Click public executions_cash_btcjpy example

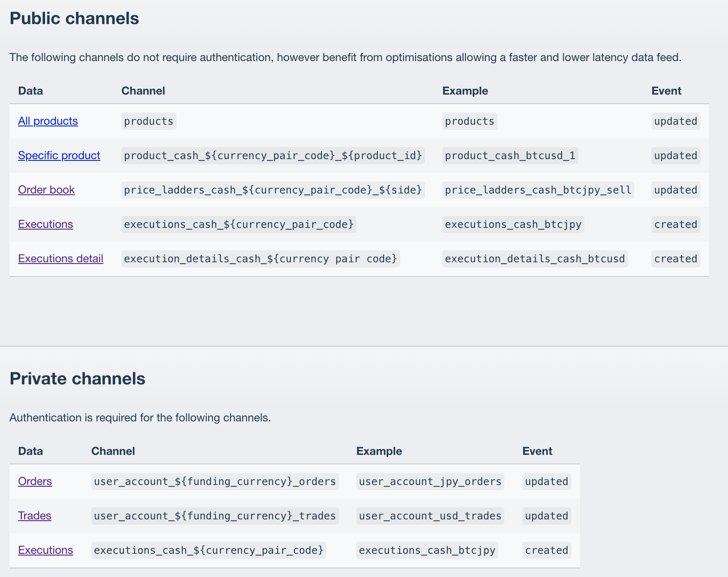[x=513, y=224]
